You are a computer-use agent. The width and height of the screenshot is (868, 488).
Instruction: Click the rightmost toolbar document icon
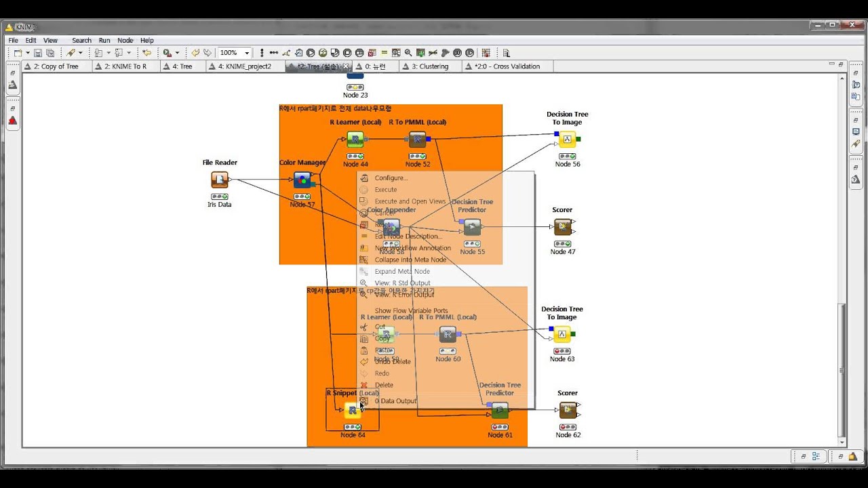pyautogui.click(x=505, y=53)
